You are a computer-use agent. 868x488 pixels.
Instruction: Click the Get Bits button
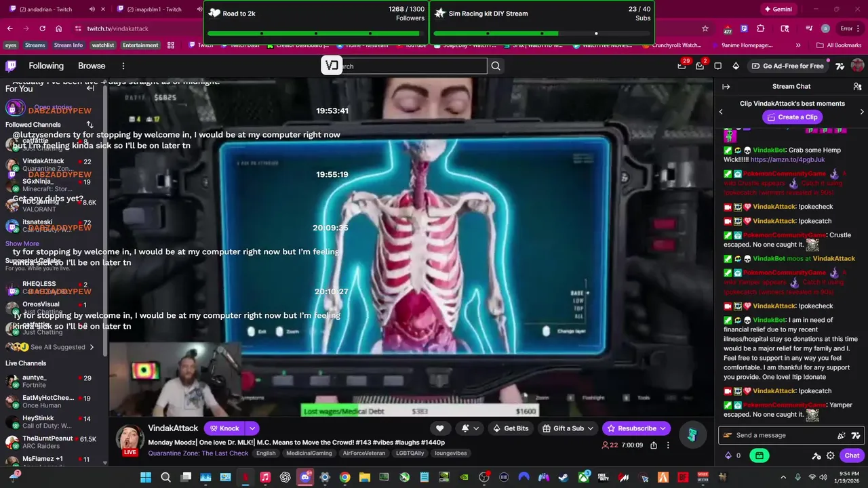pos(511,428)
